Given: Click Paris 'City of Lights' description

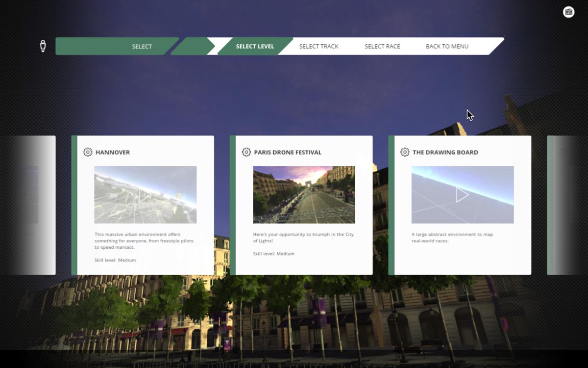Looking at the screenshot, I should [x=303, y=237].
